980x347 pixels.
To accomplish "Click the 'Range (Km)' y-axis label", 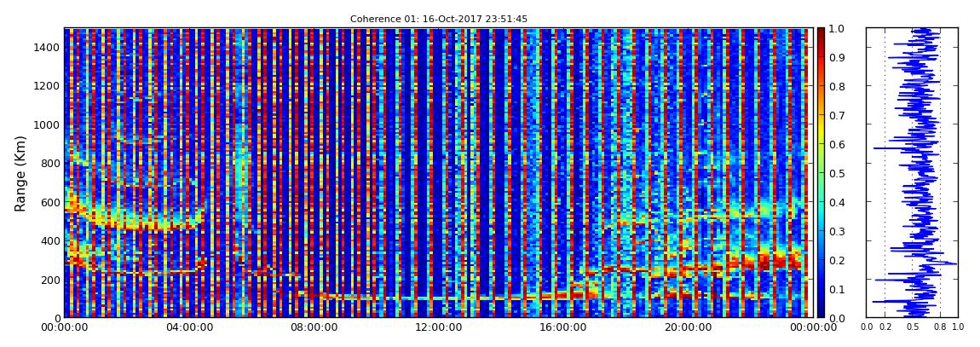I will click(x=20, y=173).
